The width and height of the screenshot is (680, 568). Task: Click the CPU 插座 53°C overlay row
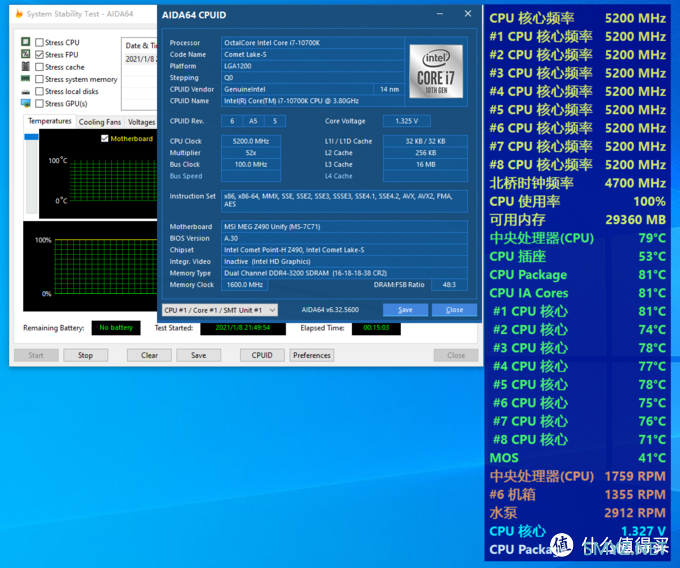click(x=577, y=256)
